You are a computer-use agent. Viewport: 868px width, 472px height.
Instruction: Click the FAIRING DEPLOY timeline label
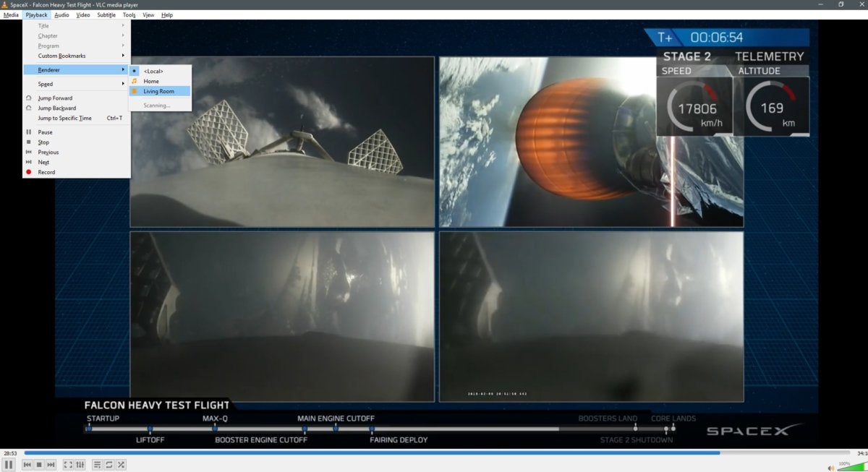399,439
